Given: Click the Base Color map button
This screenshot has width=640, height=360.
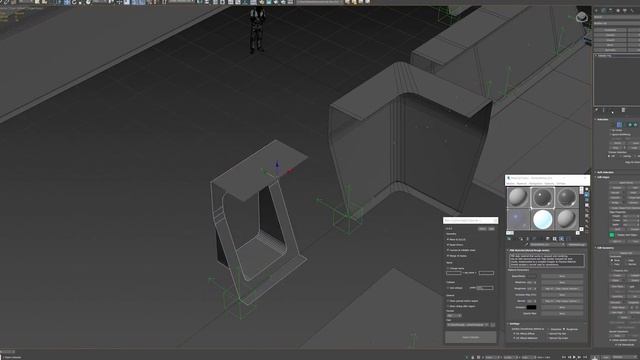Looking at the screenshot, I should tap(562, 276).
